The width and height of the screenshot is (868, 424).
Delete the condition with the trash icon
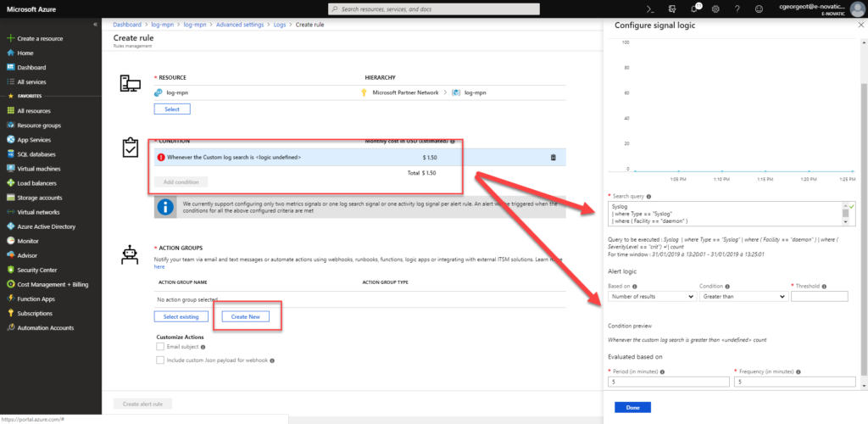pos(554,157)
